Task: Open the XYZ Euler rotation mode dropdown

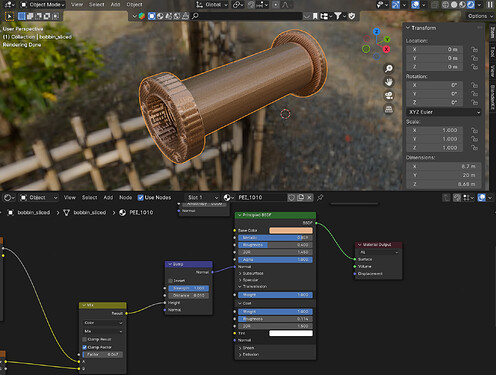Action: coord(444,112)
